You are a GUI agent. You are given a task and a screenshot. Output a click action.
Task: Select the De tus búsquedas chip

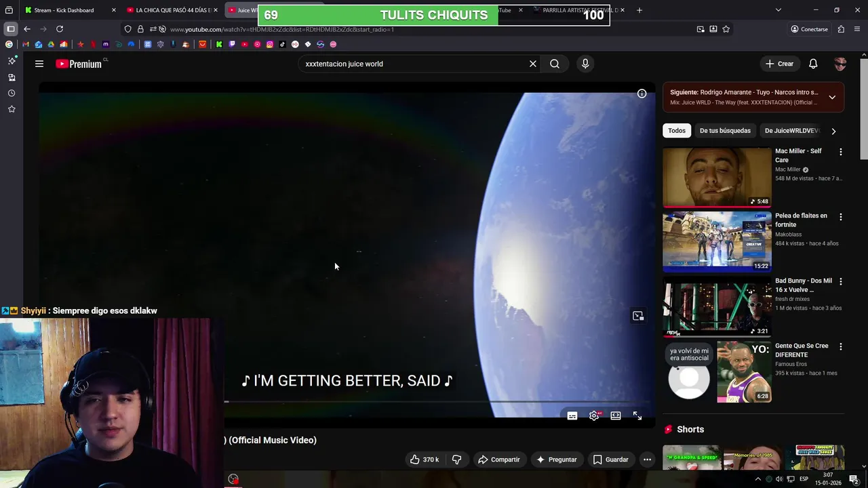pyautogui.click(x=725, y=131)
